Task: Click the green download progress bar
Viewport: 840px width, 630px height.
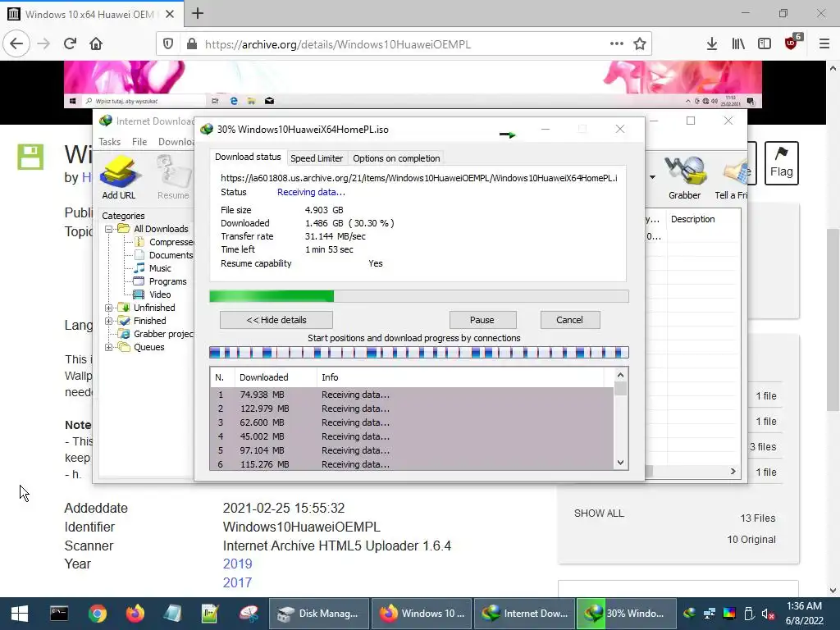Action: pyautogui.click(x=419, y=296)
